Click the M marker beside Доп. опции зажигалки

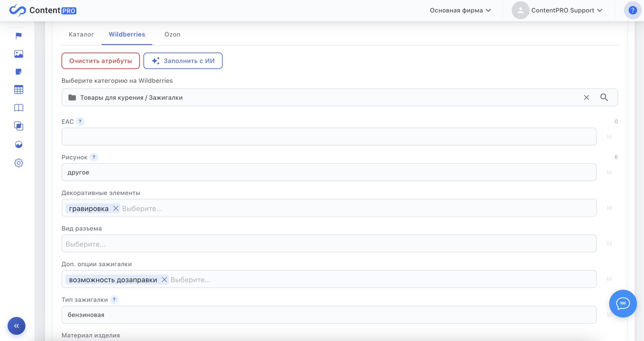tap(609, 280)
